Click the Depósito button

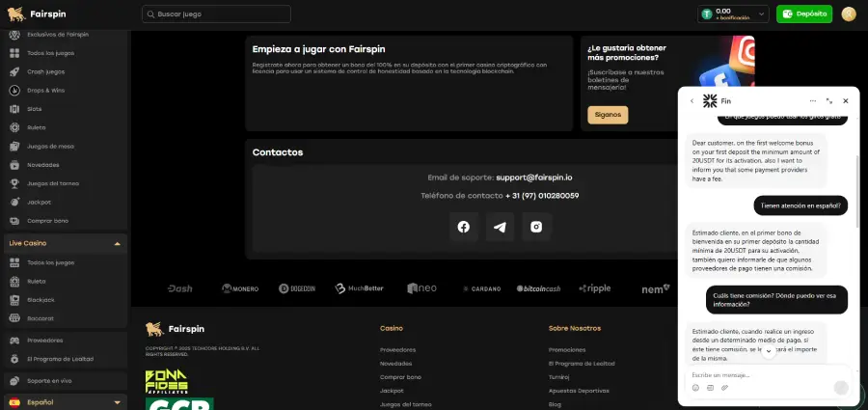point(803,14)
